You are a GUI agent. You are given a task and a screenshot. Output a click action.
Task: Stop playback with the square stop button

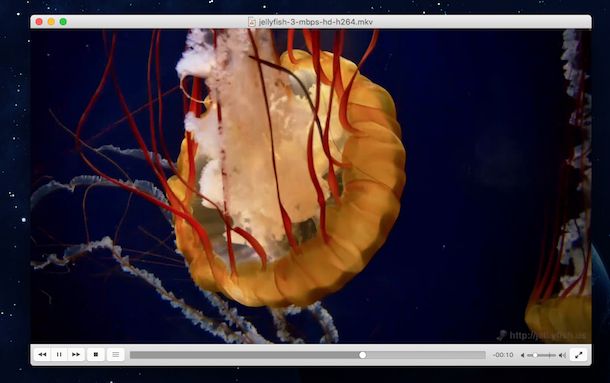coord(96,355)
